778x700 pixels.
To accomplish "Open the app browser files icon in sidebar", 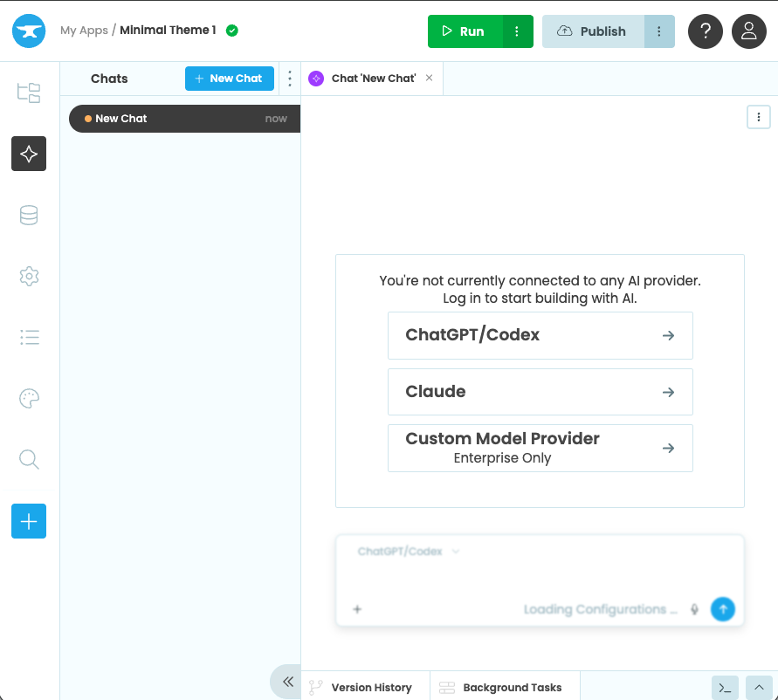I will [29, 93].
